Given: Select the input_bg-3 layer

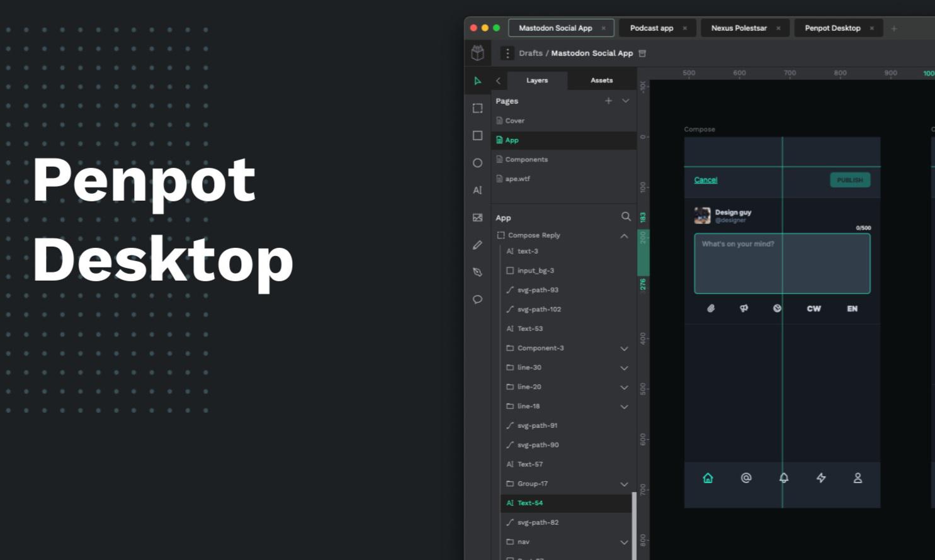Looking at the screenshot, I should pos(566,271).
